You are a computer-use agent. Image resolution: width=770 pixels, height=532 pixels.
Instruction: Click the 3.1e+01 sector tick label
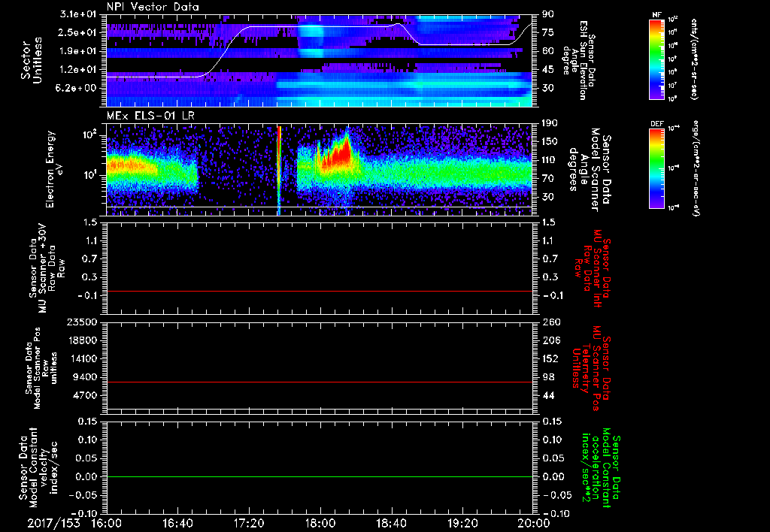tap(79, 14)
